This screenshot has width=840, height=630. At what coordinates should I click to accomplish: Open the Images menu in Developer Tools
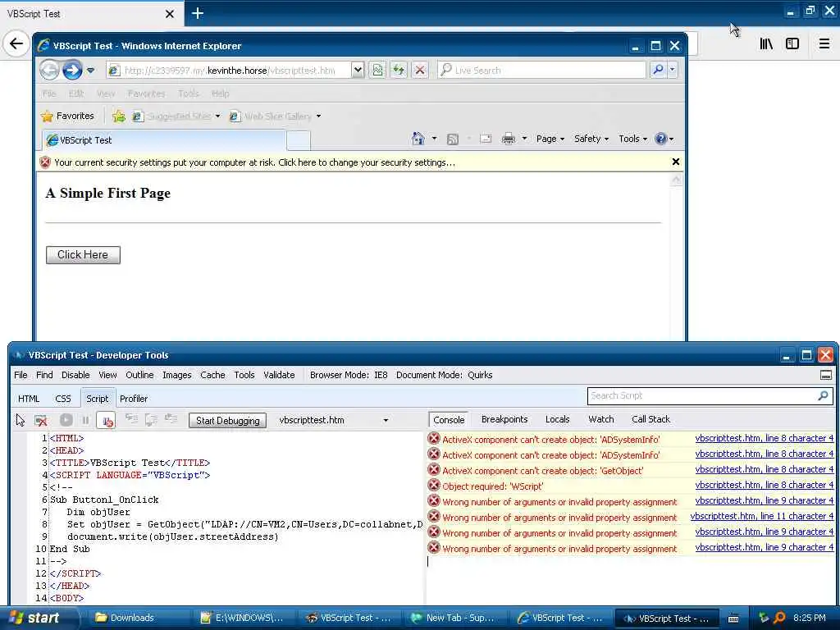(177, 375)
